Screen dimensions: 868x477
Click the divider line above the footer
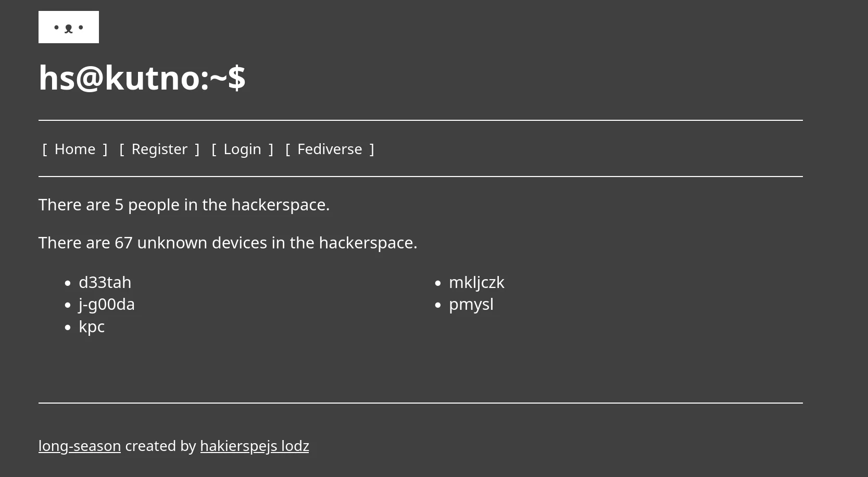pos(420,403)
